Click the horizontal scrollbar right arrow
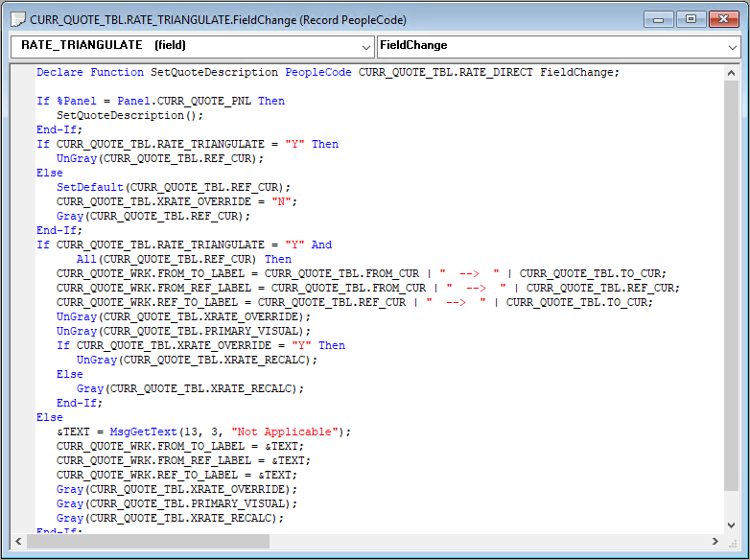The width and height of the screenshot is (750, 560). tap(715, 542)
